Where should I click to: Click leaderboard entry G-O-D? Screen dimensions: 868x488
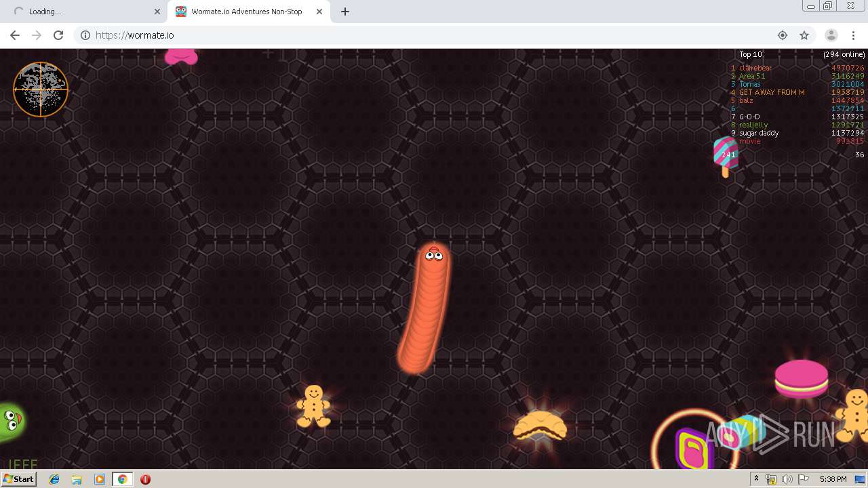(x=749, y=117)
